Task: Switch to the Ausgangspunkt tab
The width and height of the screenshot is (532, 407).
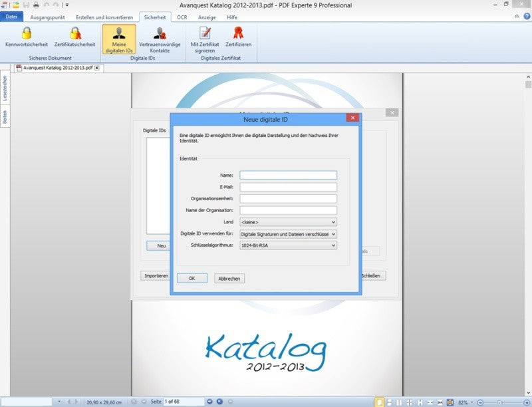Action: [x=47, y=17]
